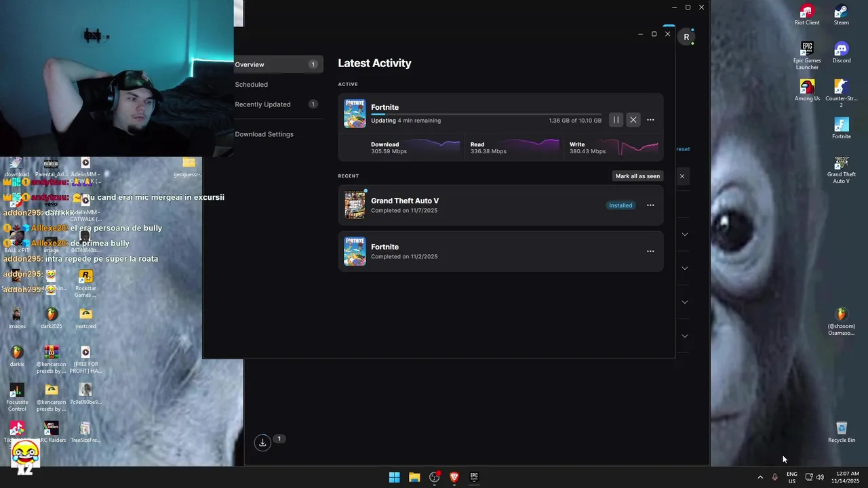Open the FREE FOR PROFIT media file
This screenshot has width=868, height=488.
pyautogui.click(x=85, y=360)
